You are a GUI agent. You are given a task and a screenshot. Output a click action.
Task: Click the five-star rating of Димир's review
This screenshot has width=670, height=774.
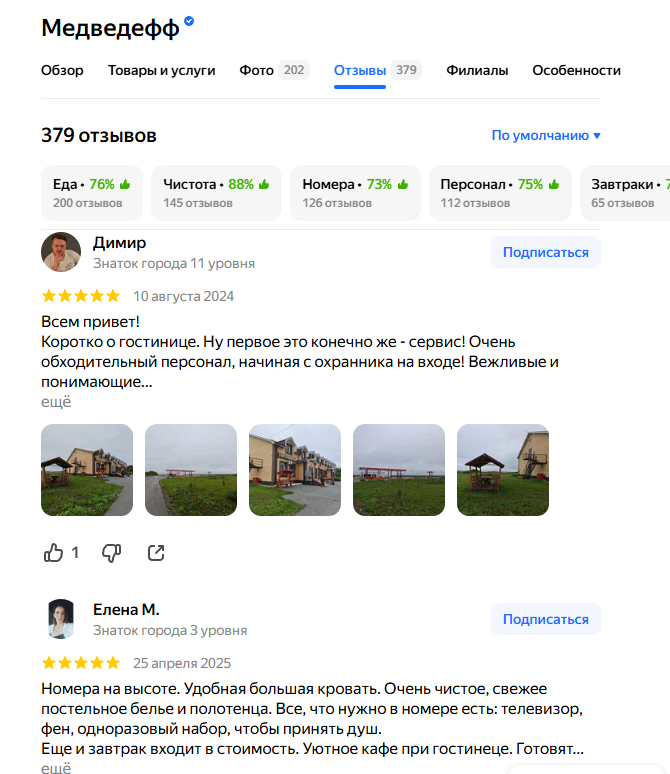click(x=81, y=296)
